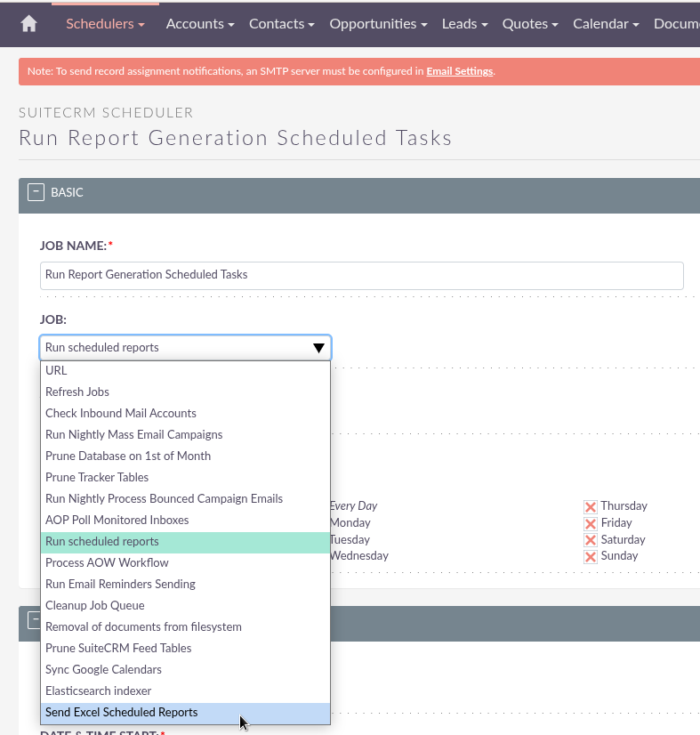Click the BASIC panel header label

click(67, 192)
